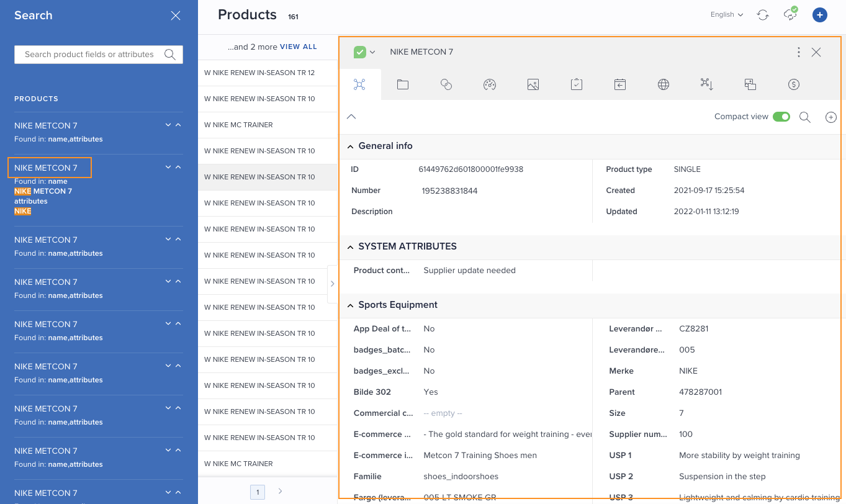Click Updated date 2022-01-11 13:12:19
The image size is (846, 504).
tap(706, 212)
